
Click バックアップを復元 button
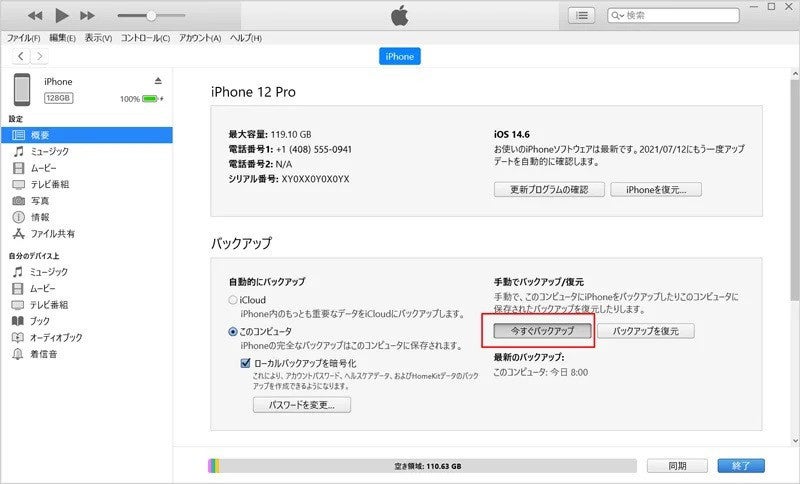coord(646,331)
